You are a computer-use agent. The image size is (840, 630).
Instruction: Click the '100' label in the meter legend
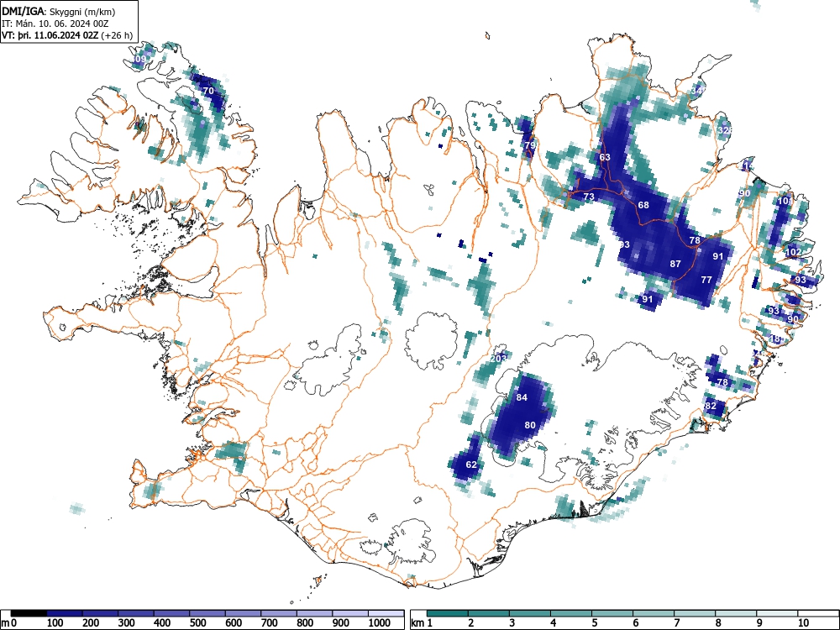tap(55, 623)
